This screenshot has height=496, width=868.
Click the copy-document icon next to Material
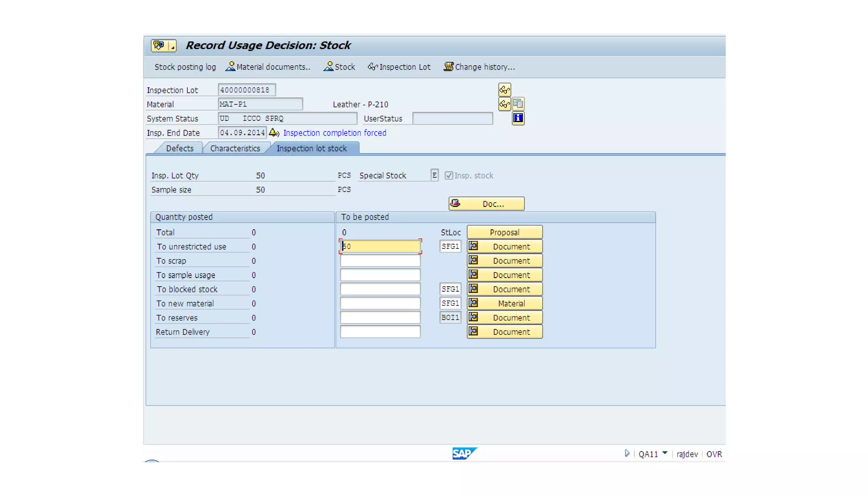[518, 104]
